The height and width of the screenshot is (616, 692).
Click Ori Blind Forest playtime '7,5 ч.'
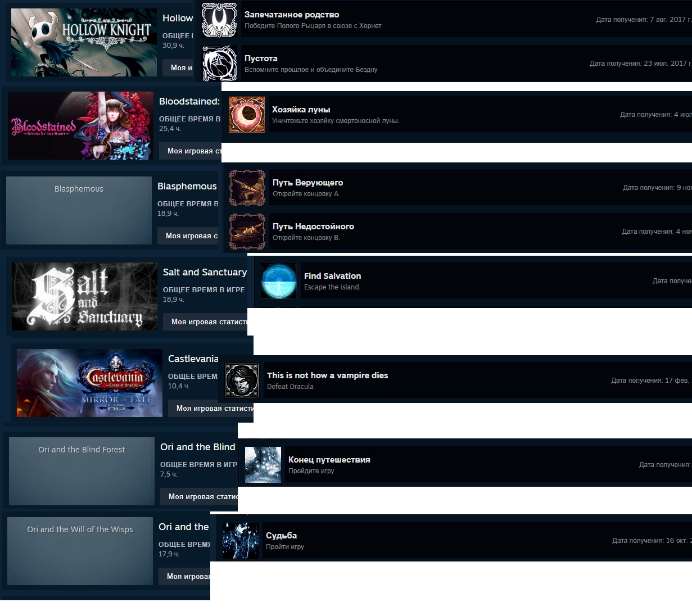(169, 474)
